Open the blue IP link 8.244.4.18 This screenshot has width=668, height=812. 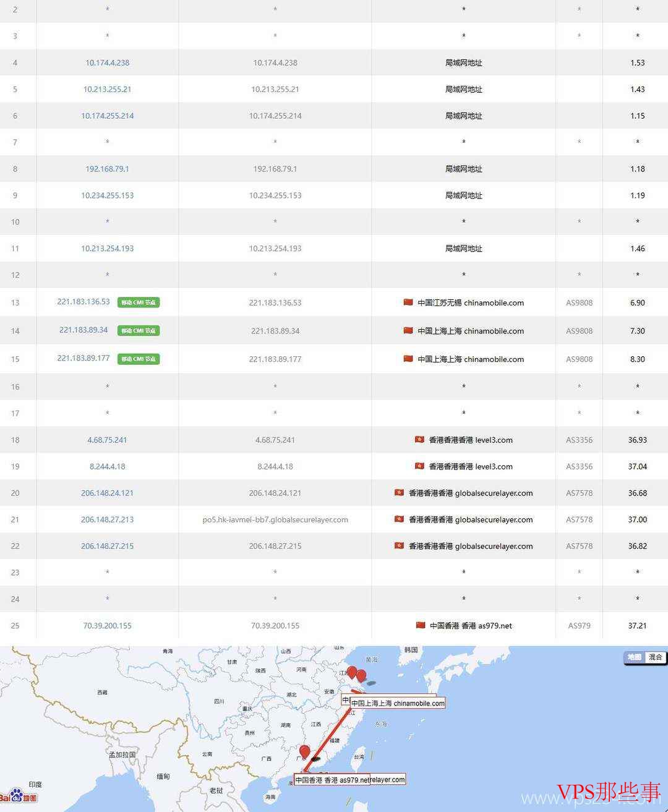[x=108, y=466]
